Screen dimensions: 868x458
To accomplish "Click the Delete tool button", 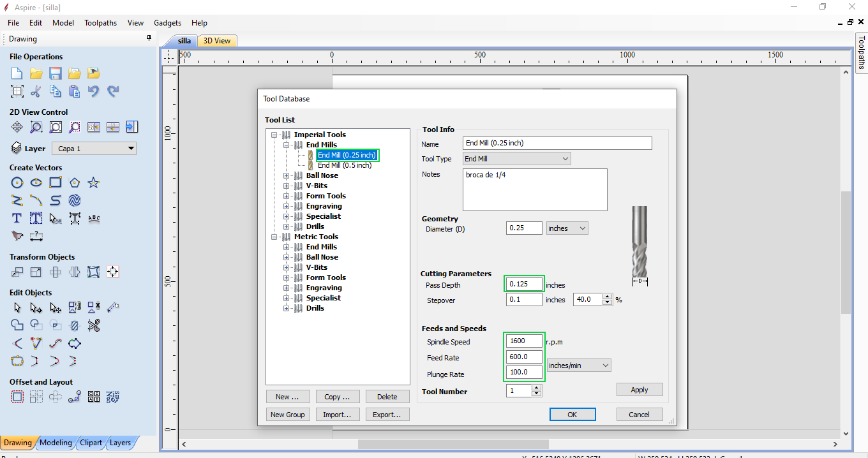I will [387, 397].
